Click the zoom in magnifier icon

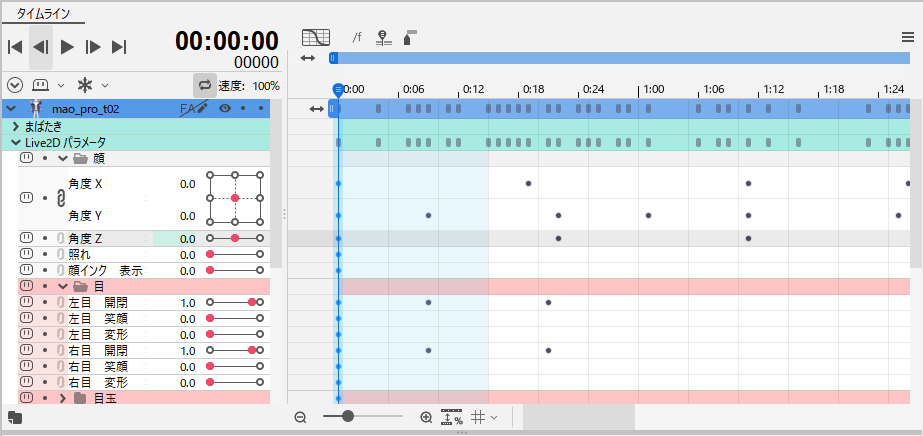(426, 417)
